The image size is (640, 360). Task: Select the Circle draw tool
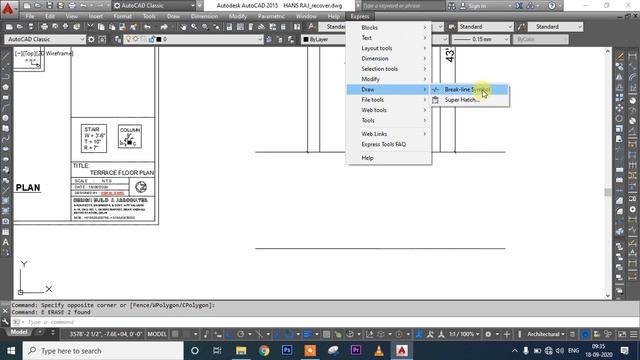[6, 118]
